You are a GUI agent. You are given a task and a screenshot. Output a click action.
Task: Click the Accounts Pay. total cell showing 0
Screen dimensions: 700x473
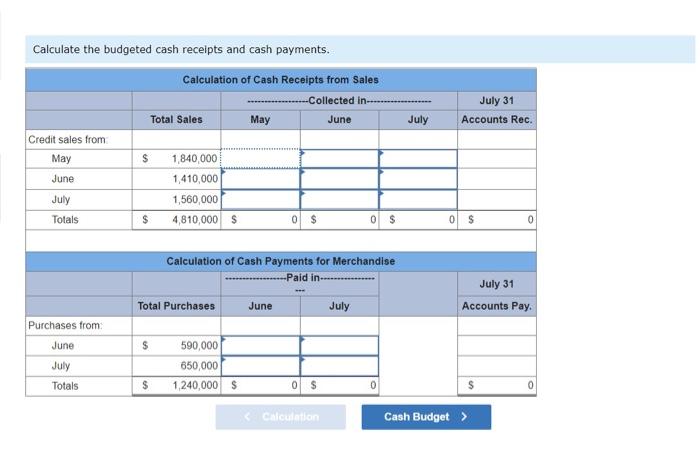(x=496, y=385)
